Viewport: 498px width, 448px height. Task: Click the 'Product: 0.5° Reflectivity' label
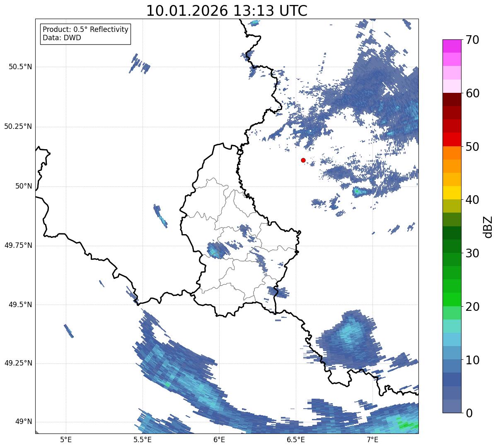click(86, 30)
